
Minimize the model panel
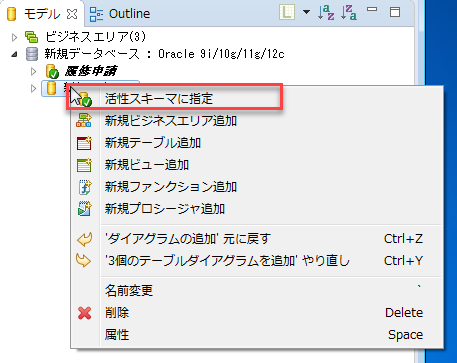372,9
